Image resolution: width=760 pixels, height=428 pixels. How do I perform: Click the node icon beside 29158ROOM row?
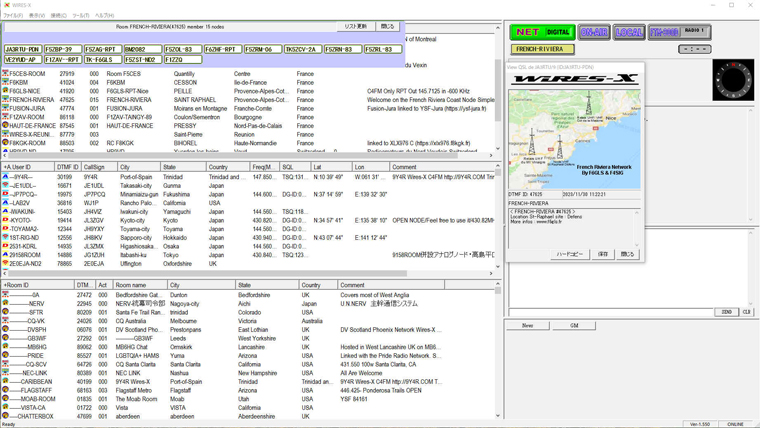[5, 255]
